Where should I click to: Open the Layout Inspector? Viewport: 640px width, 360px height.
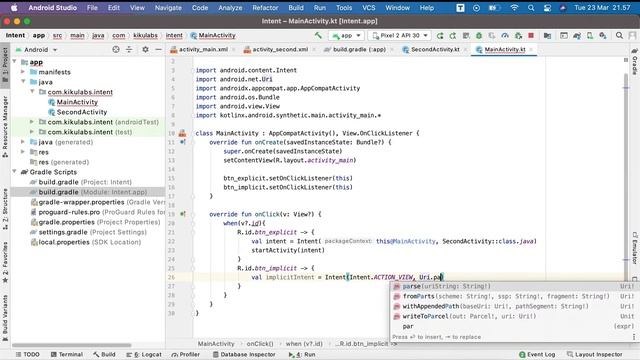tap(594, 354)
